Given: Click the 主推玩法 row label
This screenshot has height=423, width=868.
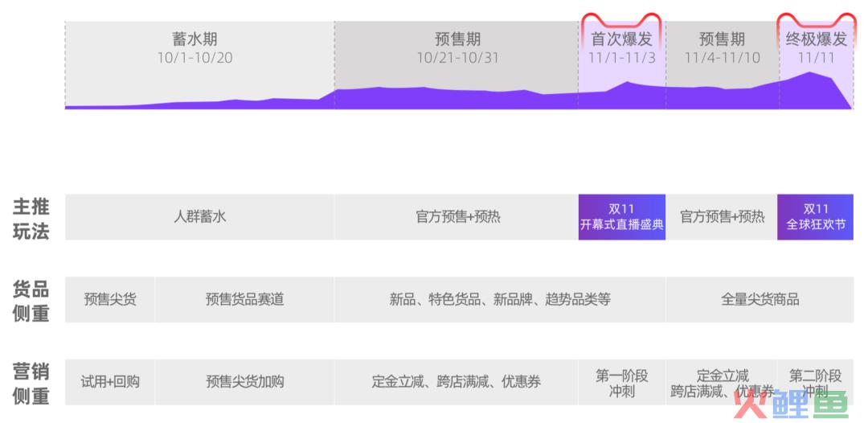Looking at the screenshot, I should coord(31,218).
